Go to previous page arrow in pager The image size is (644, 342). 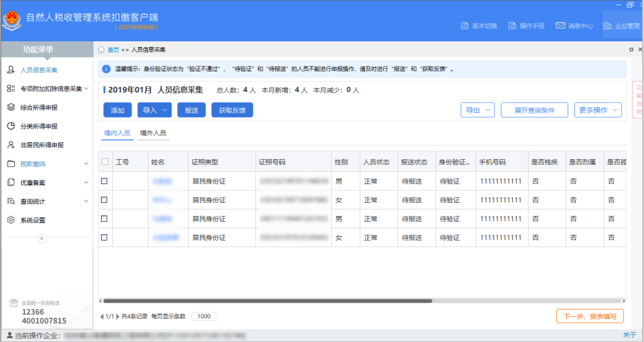coord(102,316)
